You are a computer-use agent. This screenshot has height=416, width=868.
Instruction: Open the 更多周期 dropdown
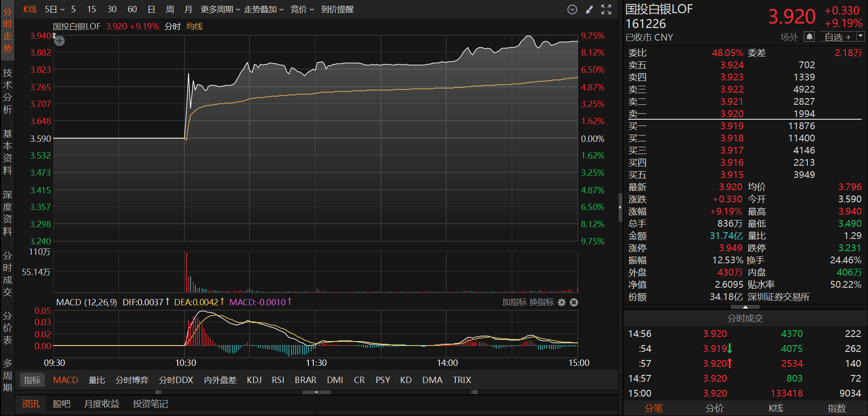tap(221, 9)
